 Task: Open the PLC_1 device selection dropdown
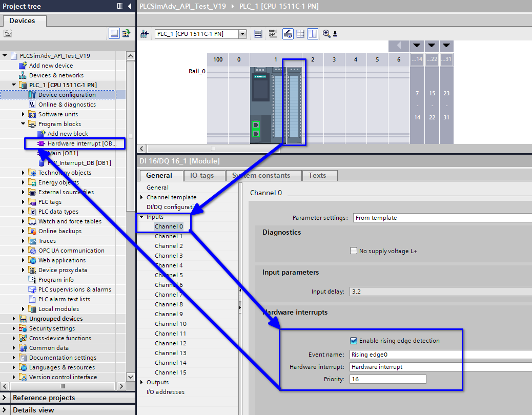(243, 34)
